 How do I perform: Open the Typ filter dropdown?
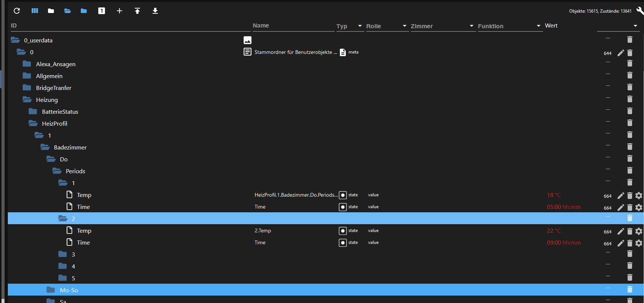360,26
